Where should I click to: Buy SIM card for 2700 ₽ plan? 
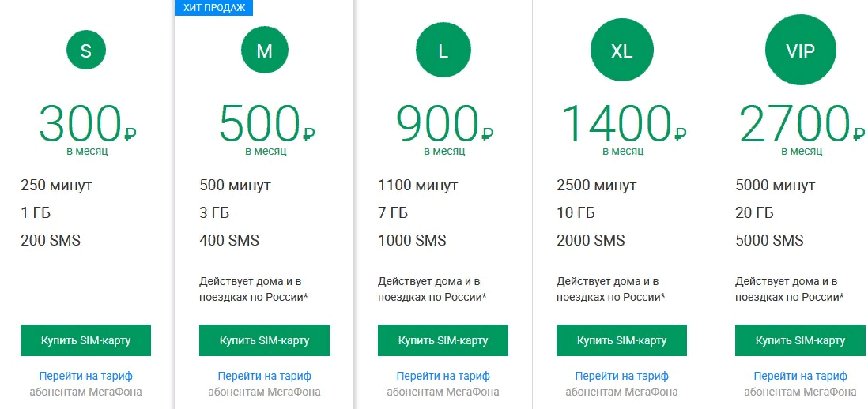coord(800,340)
